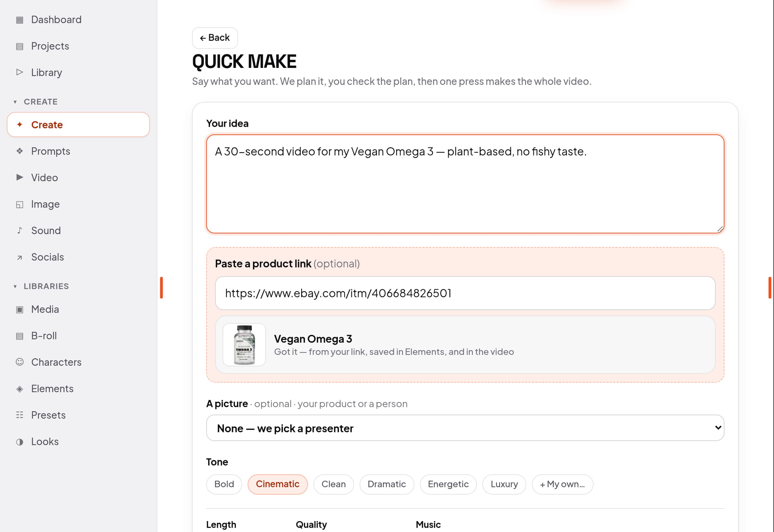This screenshot has width=774, height=532.
Task: Click the '+ My own...' tone button
Action: click(562, 484)
